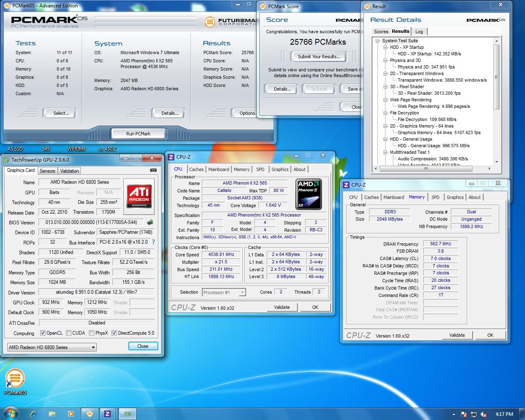The image size is (525, 420).
Task: Collapse the 3D - Pixel Shader node
Action: pyautogui.click(x=386, y=87)
